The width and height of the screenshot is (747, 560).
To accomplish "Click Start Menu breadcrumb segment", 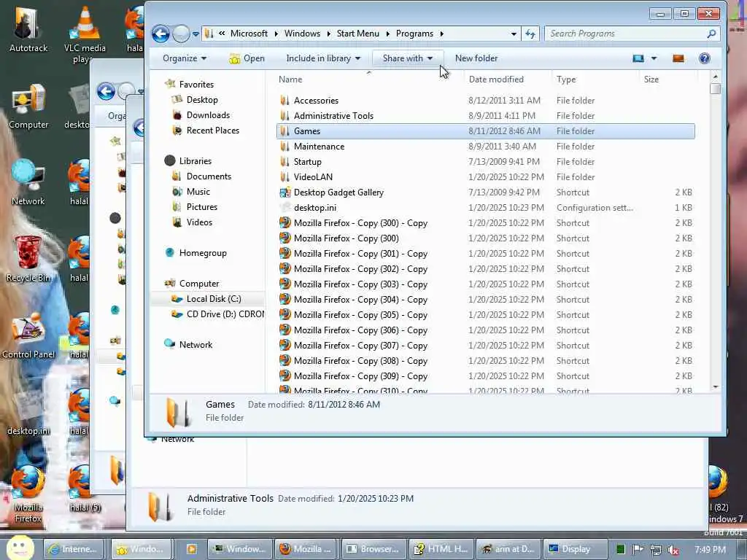I will click(x=357, y=34).
